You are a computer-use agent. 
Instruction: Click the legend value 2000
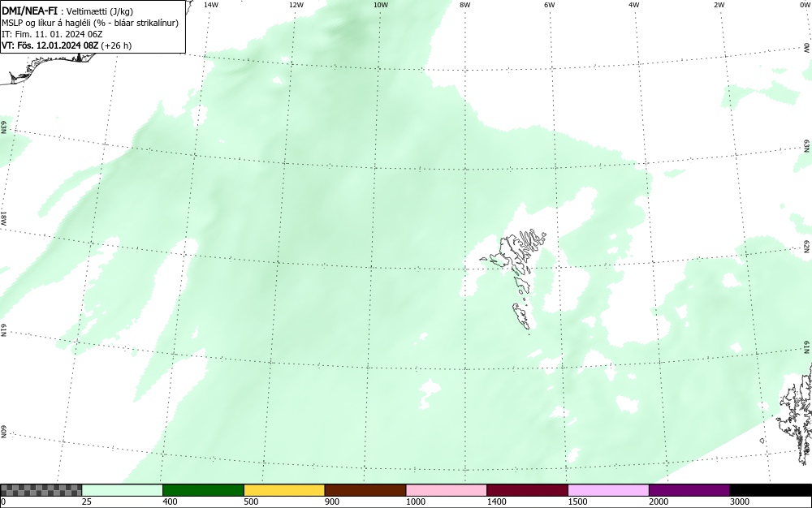click(x=659, y=502)
